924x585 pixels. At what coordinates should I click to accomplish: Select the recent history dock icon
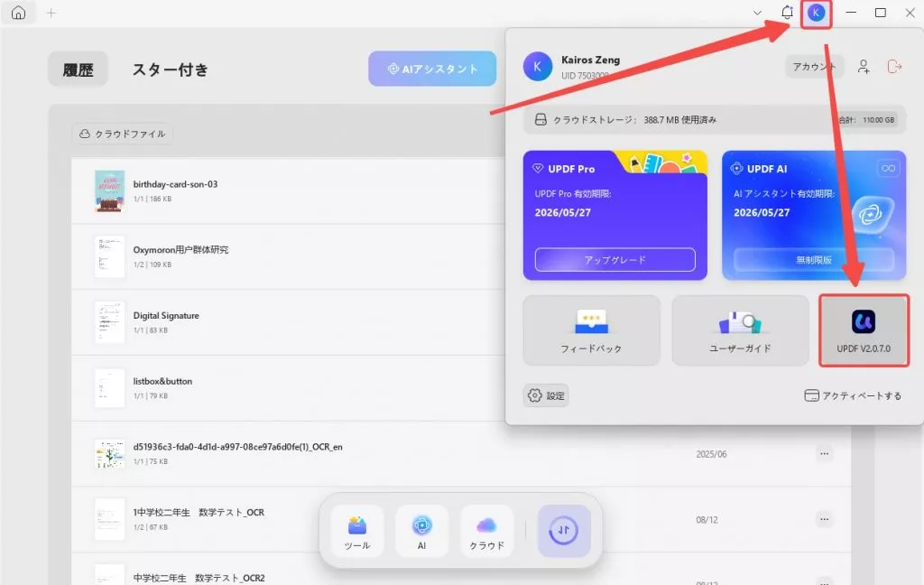[x=564, y=531]
